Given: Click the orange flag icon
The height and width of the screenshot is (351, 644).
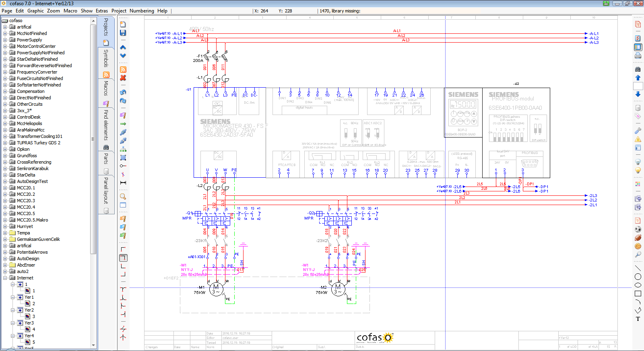Looking at the screenshot, I should [x=123, y=219].
